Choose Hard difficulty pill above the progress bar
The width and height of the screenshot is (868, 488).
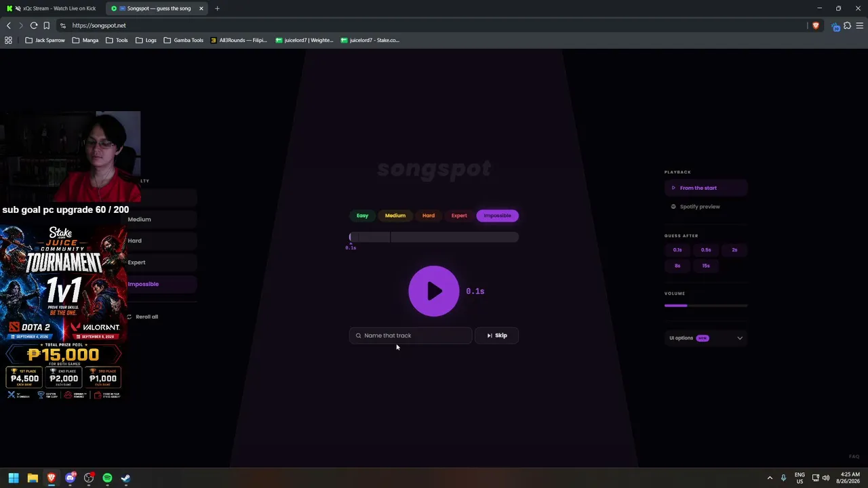click(429, 216)
